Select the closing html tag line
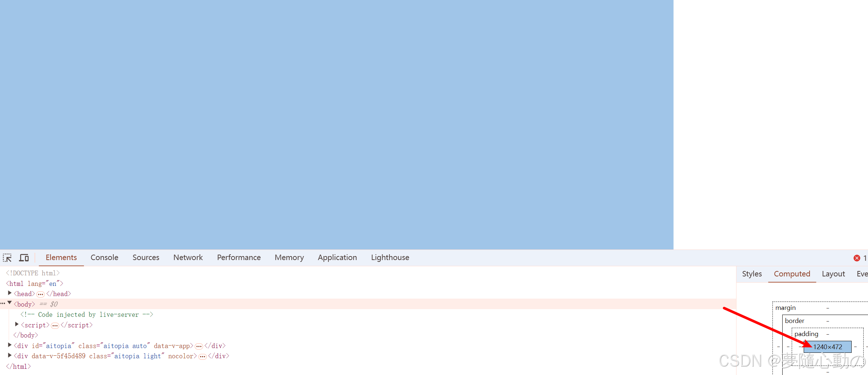Screen dimensions: 868x375 [x=18, y=367]
